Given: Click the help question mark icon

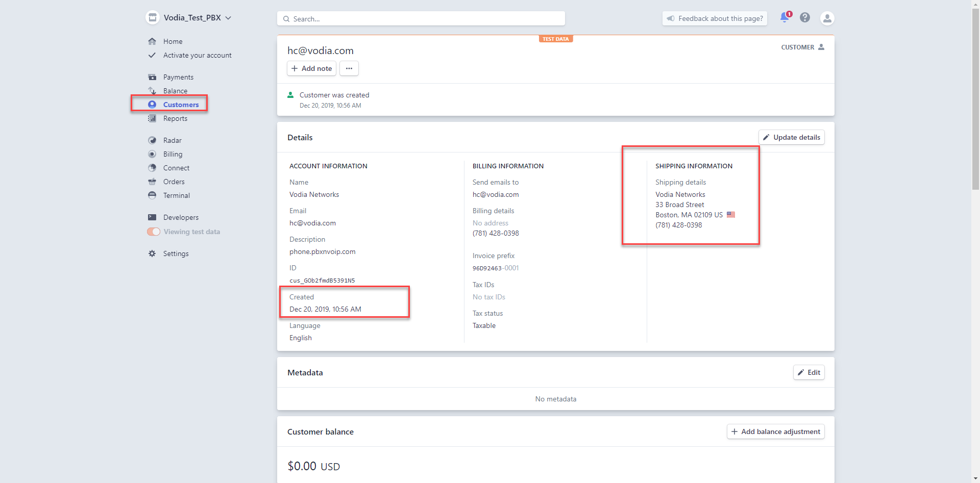Looking at the screenshot, I should click(805, 18).
